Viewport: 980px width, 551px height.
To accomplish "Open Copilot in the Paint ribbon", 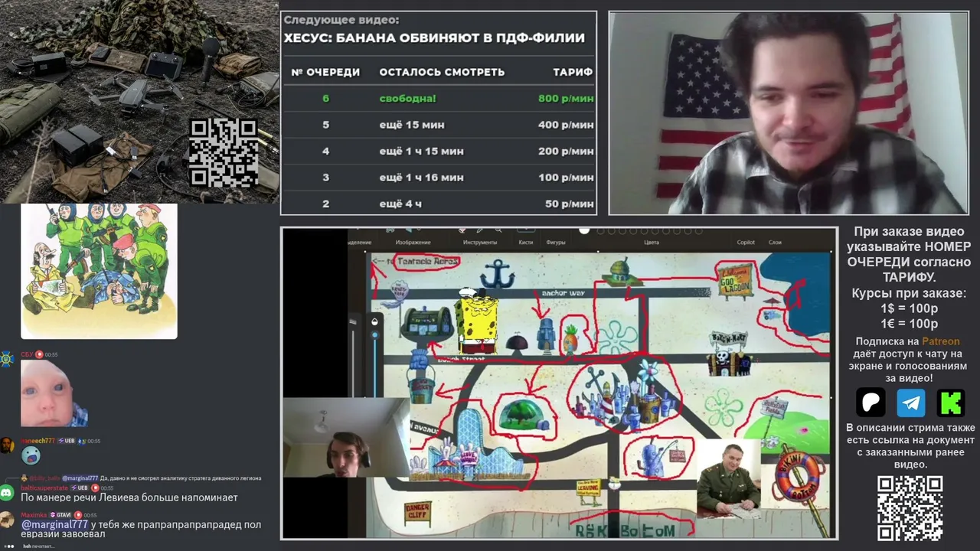I will point(746,243).
